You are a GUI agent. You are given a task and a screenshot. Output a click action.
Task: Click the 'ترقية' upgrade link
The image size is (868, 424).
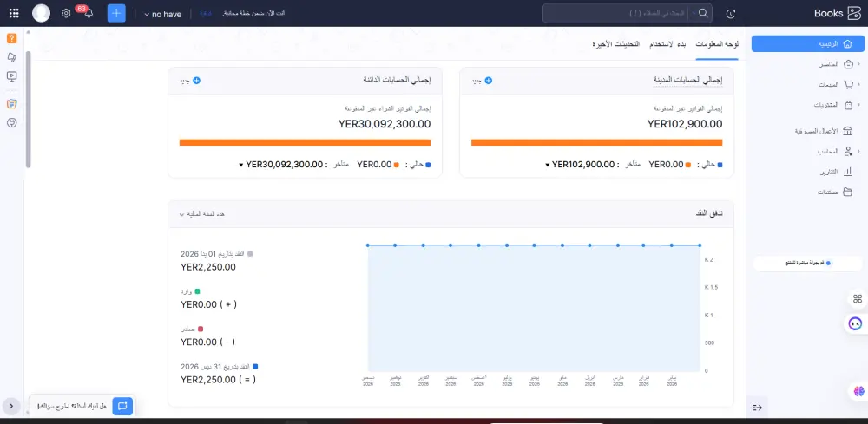tap(205, 13)
